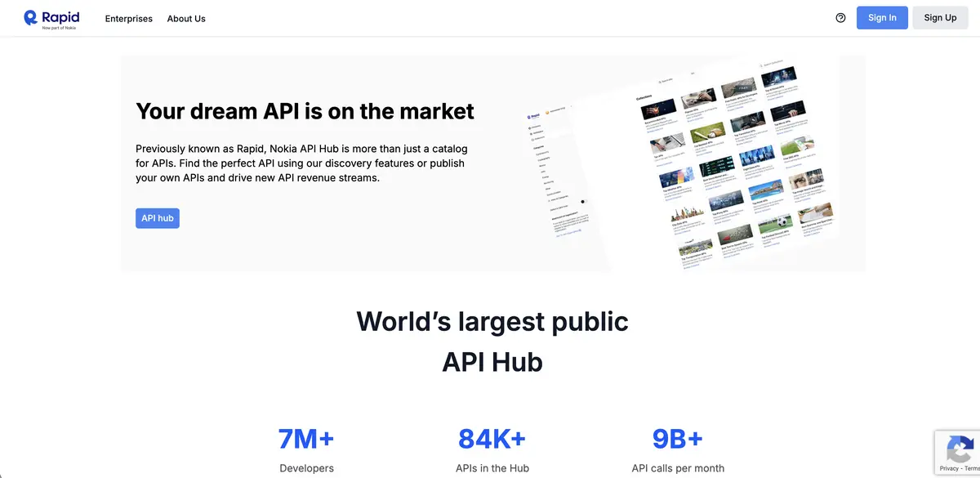Click the Sign Up button
The height and width of the screenshot is (478, 980).
pyautogui.click(x=940, y=17)
